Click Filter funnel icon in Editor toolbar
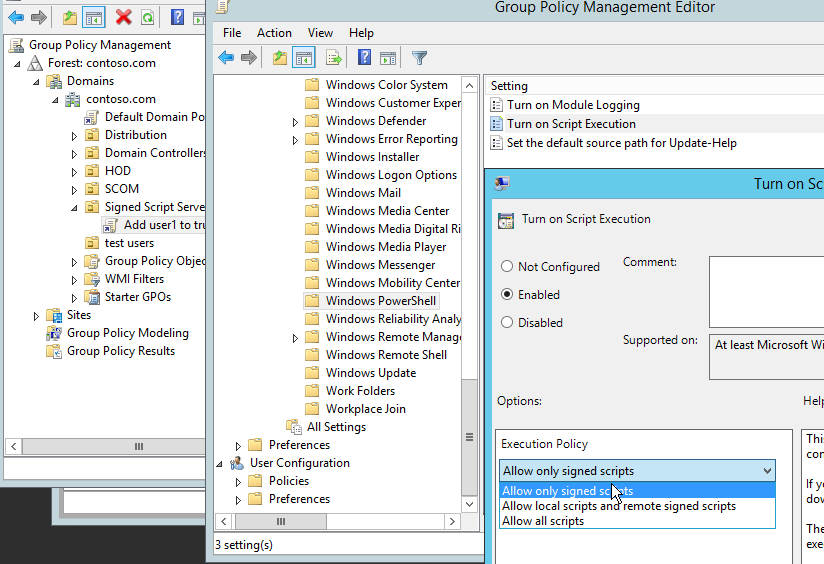The image size is (824, 564). [419, 57]
